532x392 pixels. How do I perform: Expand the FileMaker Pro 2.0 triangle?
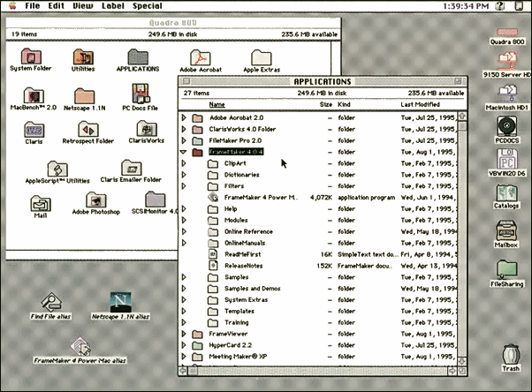point(184,140)
